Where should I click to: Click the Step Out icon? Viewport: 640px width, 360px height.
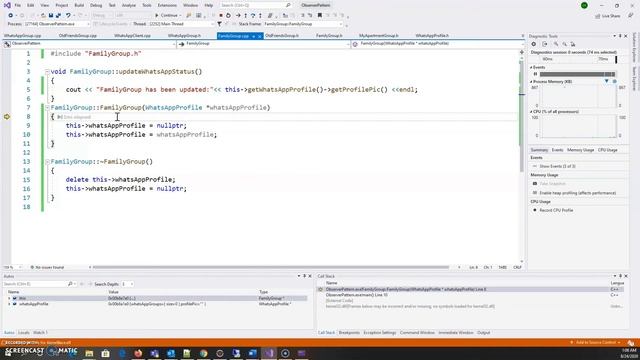point(260,16)
